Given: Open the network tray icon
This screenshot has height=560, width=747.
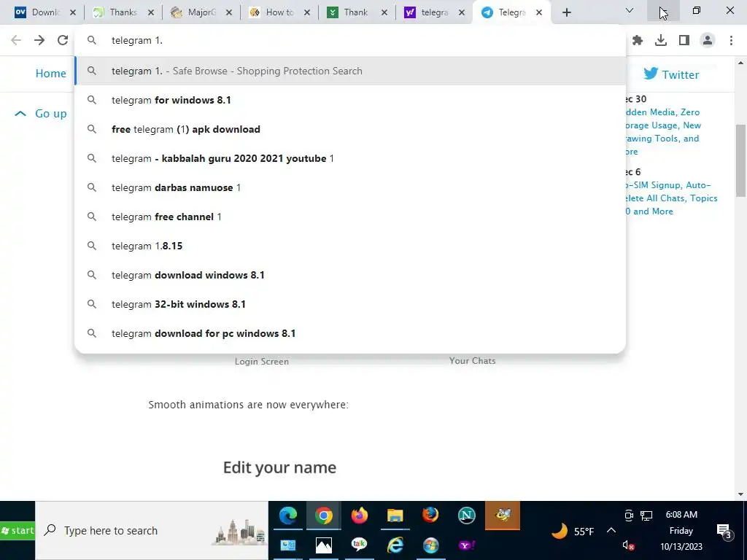Looking at the screenshot, I should point(646,516).
